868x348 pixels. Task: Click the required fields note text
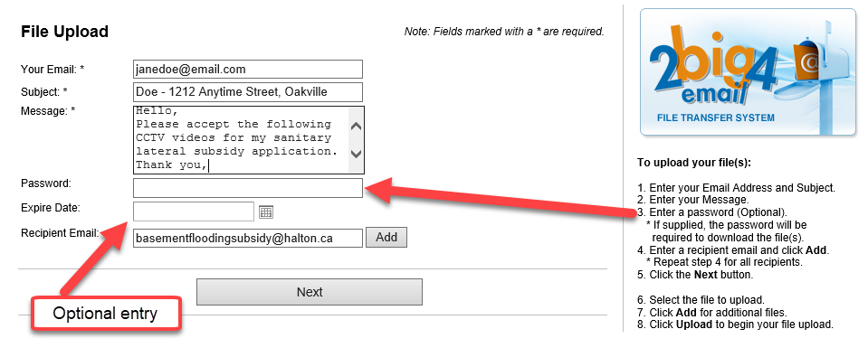point(504,32)
